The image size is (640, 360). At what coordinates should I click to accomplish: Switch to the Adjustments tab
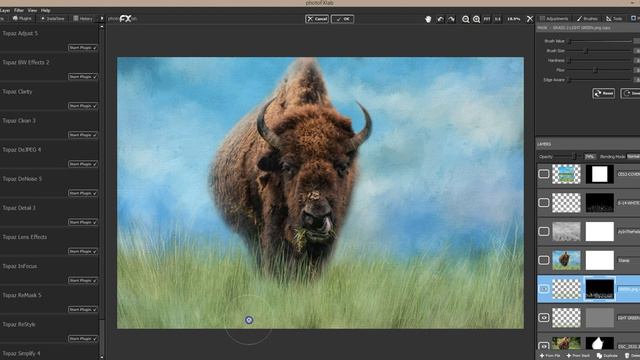pyautogui.click(x=554, y=19)
